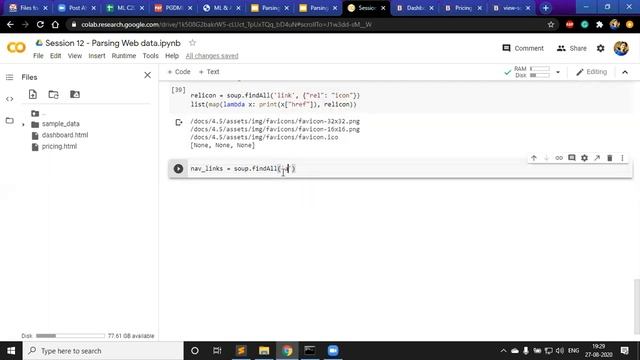This screenshot has height=360, width=640.
Task: Click the Colab logo
Action: coord(16,48)
